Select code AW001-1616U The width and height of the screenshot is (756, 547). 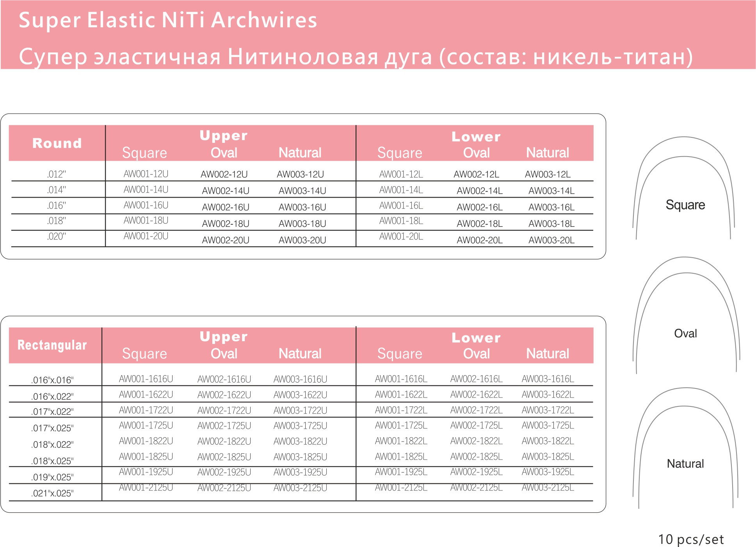[x=146, y=379]
